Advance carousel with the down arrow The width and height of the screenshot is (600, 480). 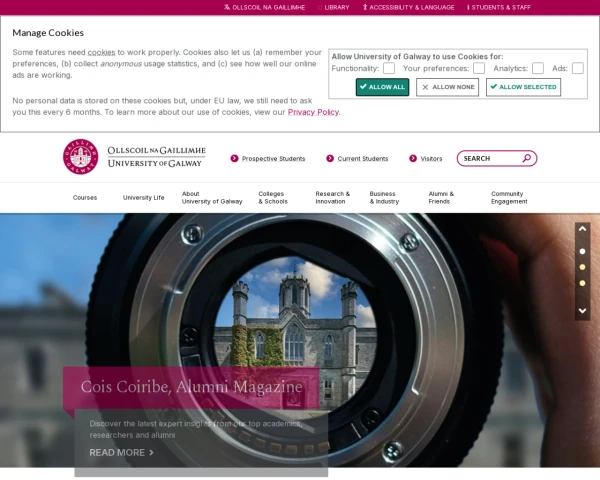(582, 311)
